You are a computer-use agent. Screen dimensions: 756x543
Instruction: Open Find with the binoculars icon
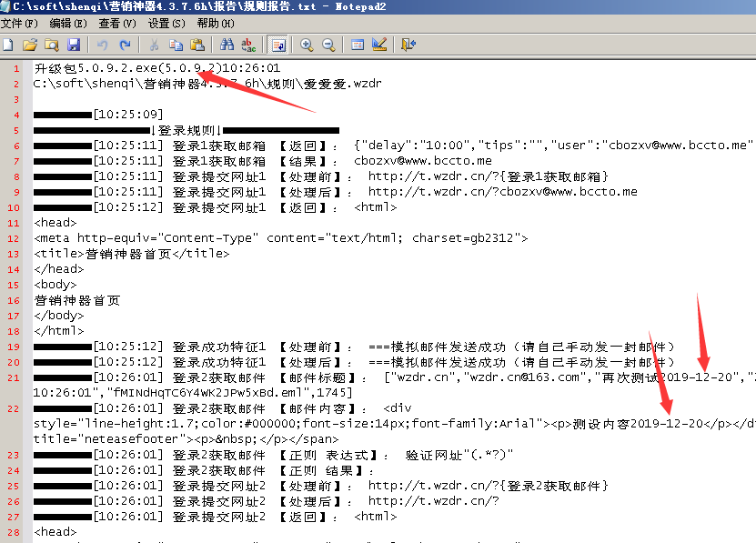tap(227, 45)
